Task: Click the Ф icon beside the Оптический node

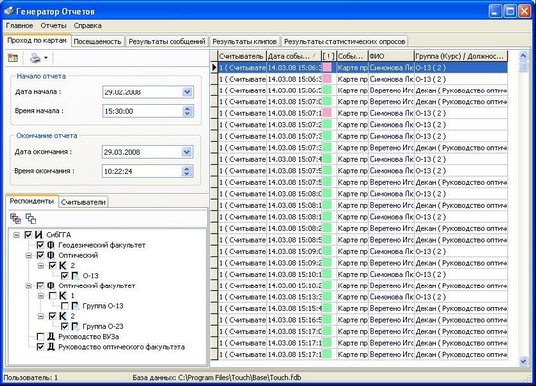Action: pos(51,255)
